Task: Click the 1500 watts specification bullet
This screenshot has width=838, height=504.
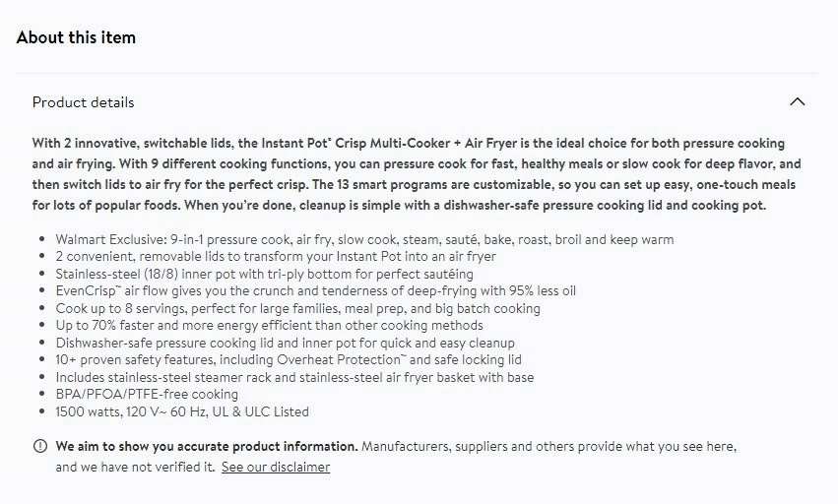Action: (182, 411)
